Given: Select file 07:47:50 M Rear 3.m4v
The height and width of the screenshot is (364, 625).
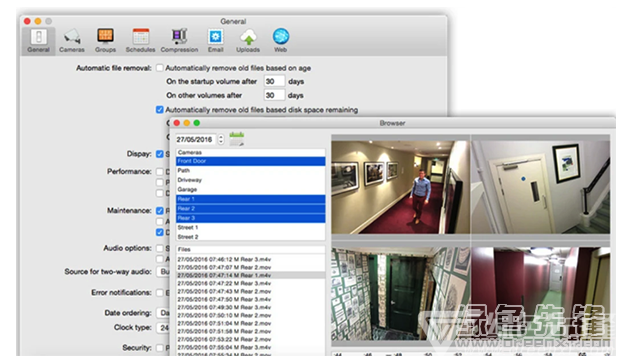Looking at the screenshot, I should click(x=250, y=299).
